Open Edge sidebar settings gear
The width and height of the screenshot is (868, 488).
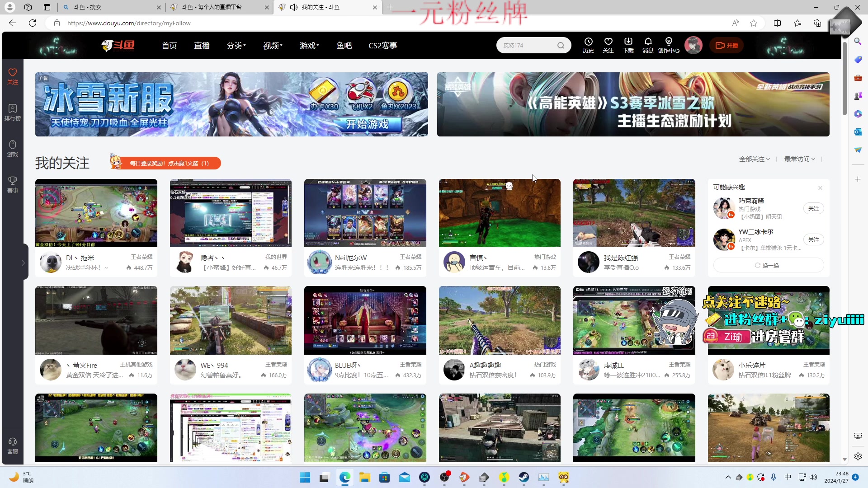click(x=858, y=456)
